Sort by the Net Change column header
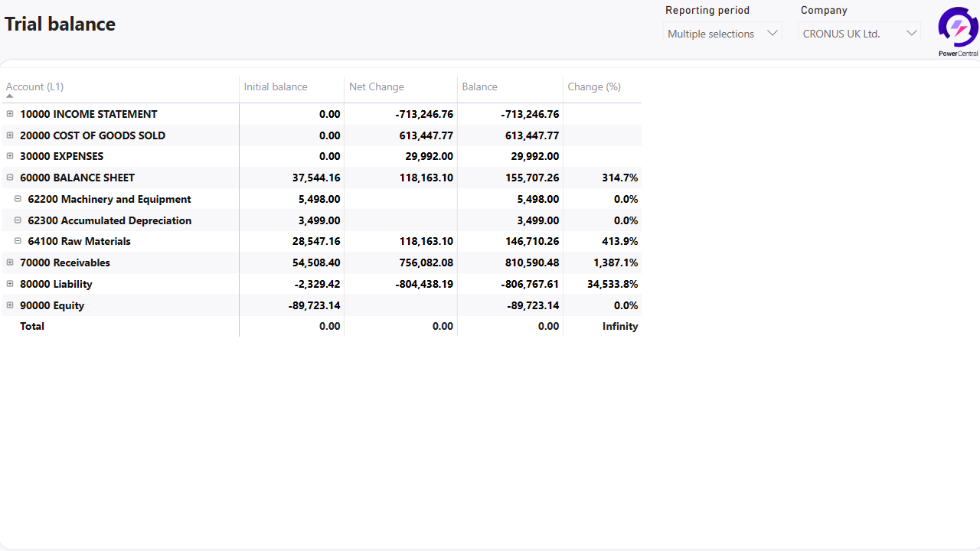The image size is (980, 551). point(377,86)
